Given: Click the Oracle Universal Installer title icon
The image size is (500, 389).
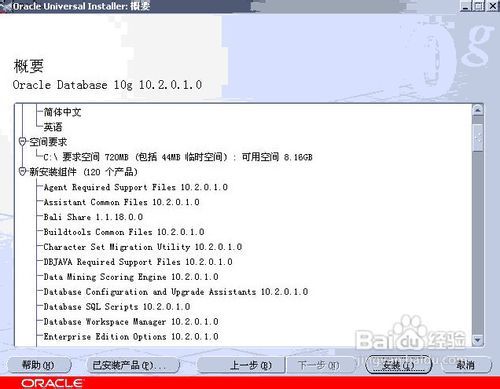Looking at the screenshot, I should coord(6,6).
